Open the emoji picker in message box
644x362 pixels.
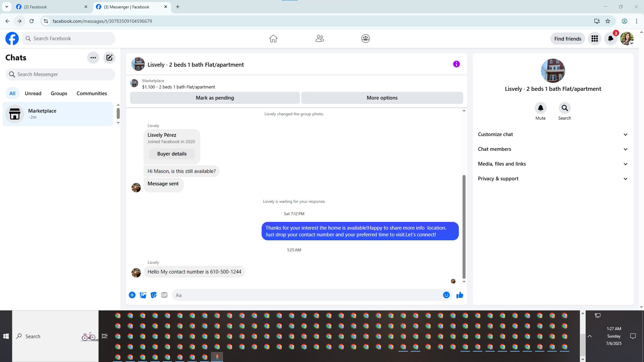point(446,295)
